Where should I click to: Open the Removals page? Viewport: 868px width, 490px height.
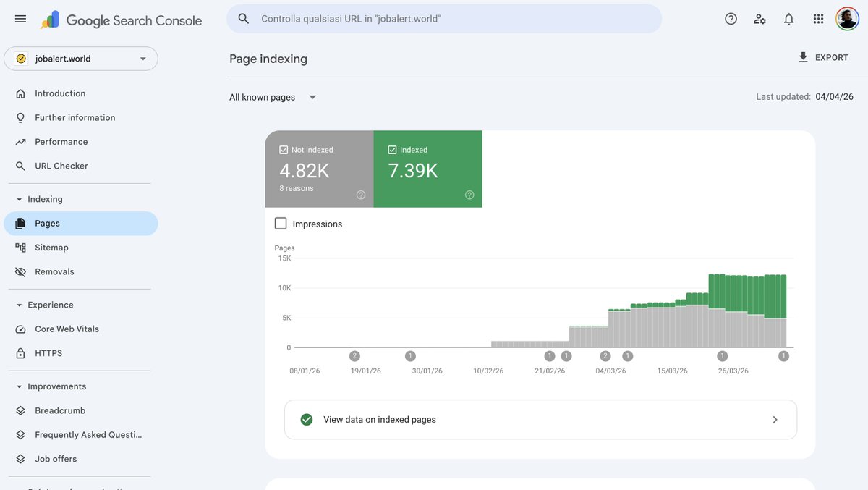[x=81, y=271]
